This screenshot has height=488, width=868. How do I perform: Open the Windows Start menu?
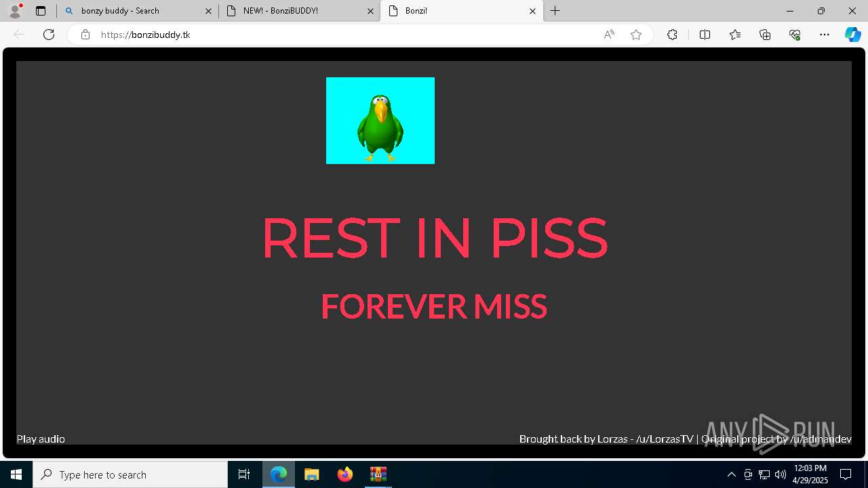click(x=16, y=474)
